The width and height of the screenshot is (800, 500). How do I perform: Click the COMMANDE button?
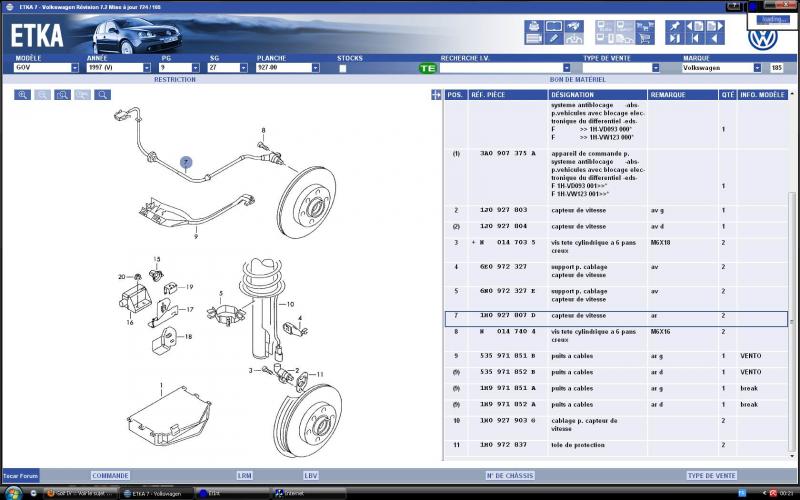(110, 476)
